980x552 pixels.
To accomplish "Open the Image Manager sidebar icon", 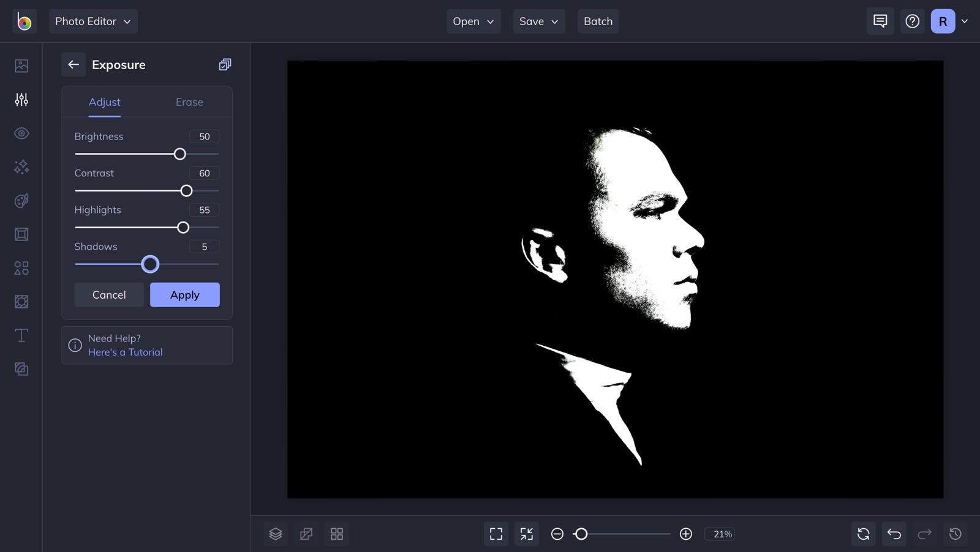I will 21,65.
